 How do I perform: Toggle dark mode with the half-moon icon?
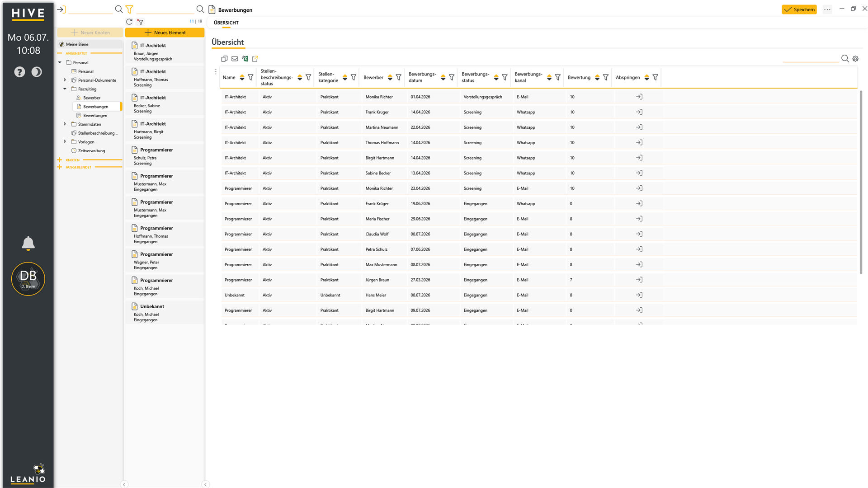(x=37, y=72)
